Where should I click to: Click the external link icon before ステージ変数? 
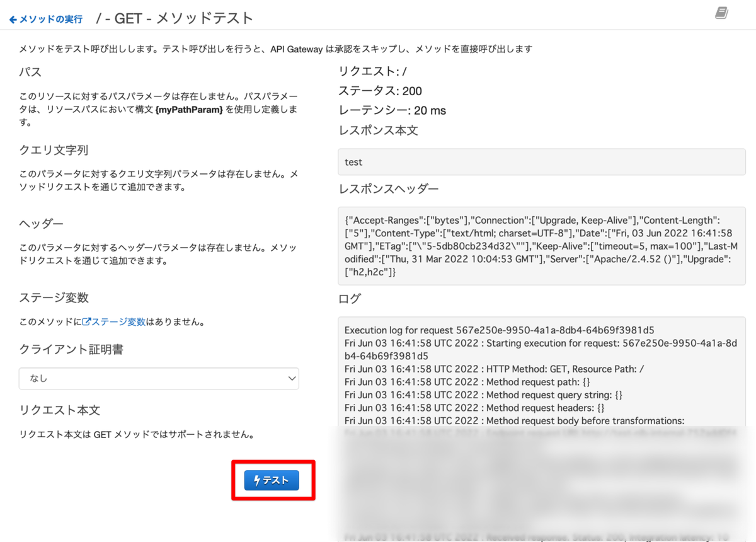(x=86, y=321)
